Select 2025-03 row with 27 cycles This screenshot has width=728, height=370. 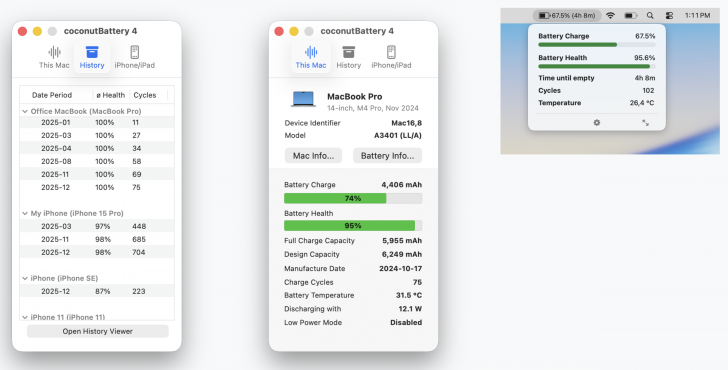coord(97,136)
